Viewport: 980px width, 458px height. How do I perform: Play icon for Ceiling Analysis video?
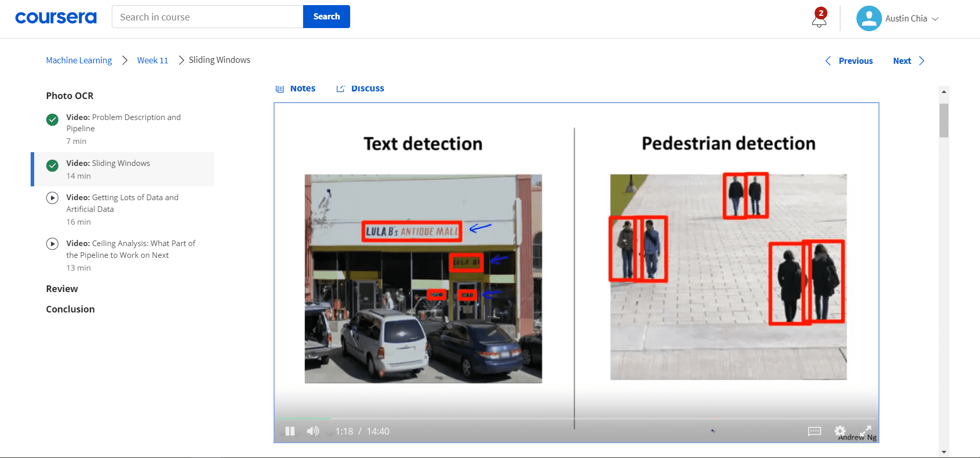click(x=52, y=244)
